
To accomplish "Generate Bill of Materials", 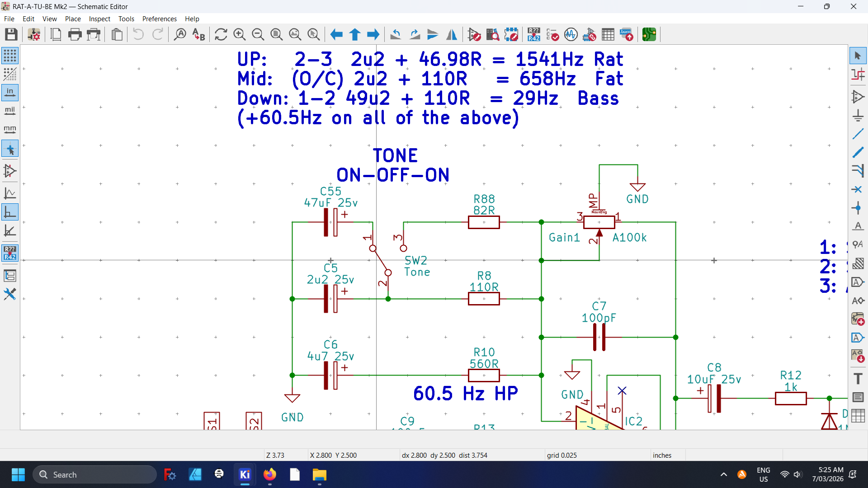I will click(x=627, y=34).
